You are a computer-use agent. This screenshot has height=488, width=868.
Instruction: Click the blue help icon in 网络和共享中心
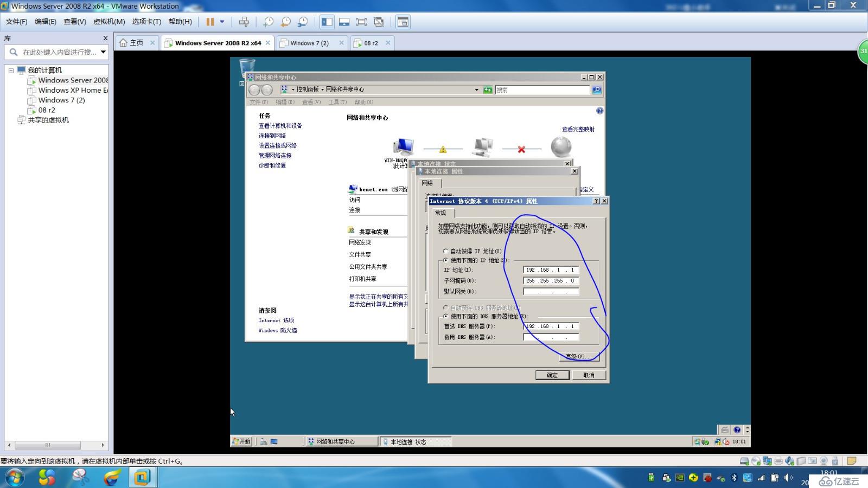(599, 111)
